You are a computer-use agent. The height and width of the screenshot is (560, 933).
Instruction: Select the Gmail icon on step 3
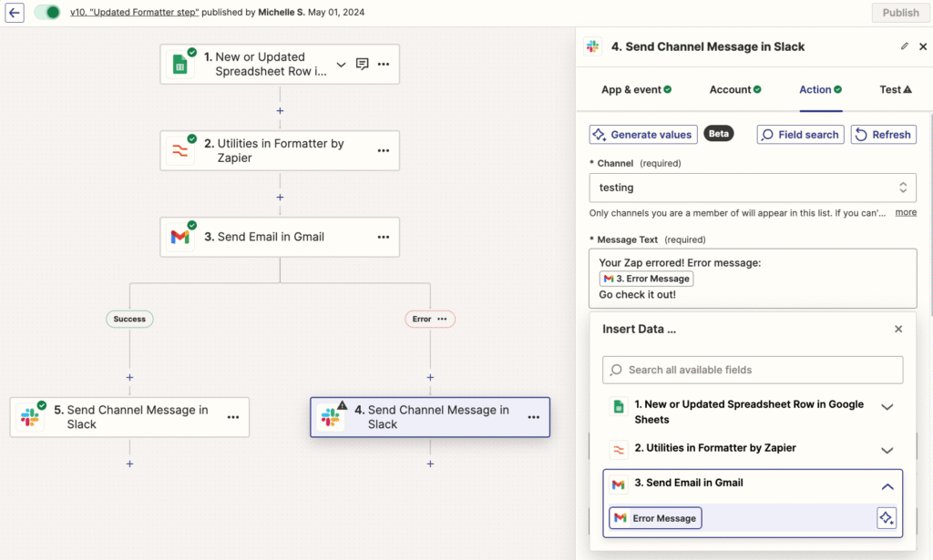[x=179, y=237]
